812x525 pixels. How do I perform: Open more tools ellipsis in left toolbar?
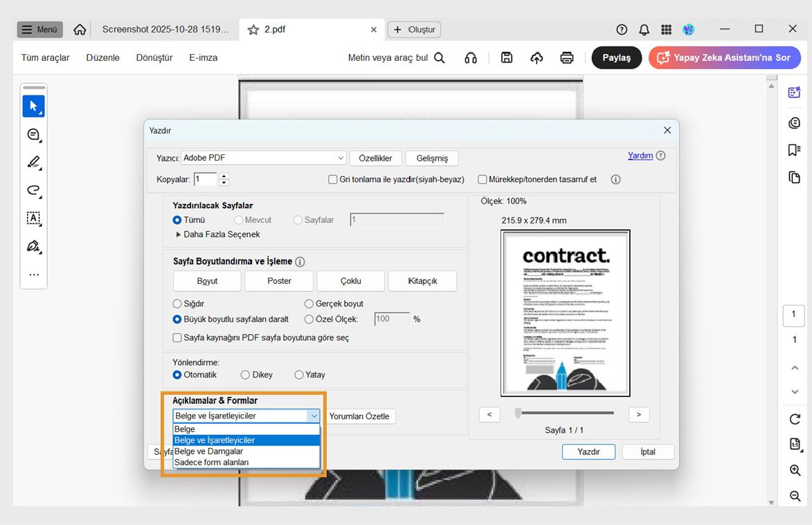[34, 275]
